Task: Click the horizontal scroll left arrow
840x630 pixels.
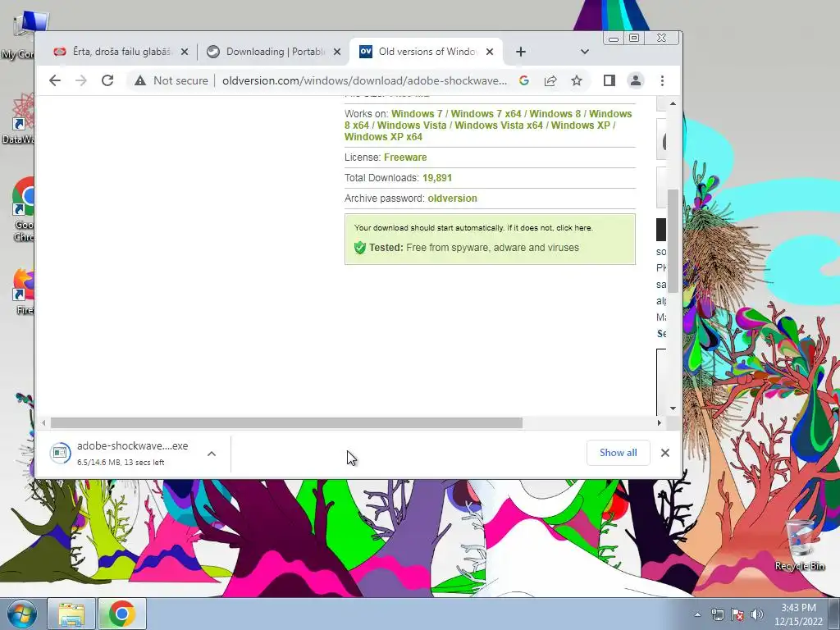Action: [x=43, y=422]
